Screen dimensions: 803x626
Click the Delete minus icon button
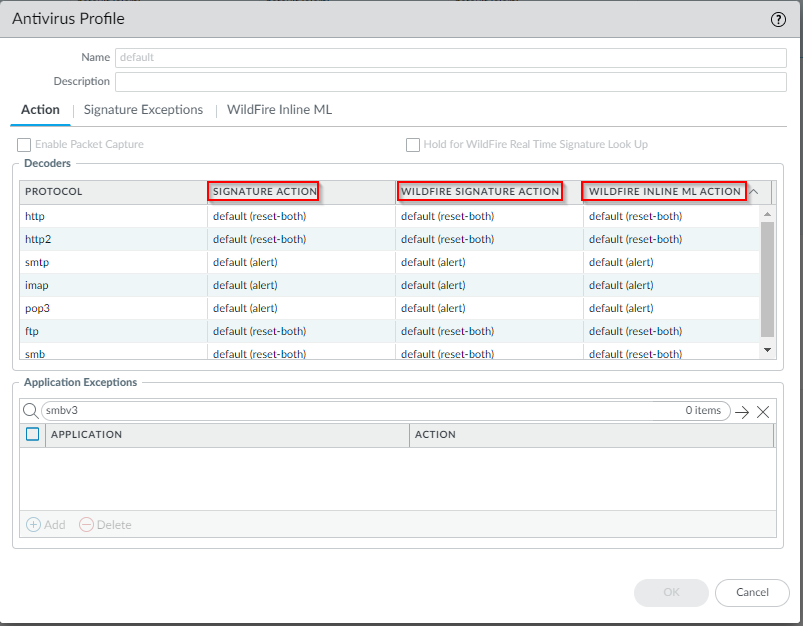86,525
